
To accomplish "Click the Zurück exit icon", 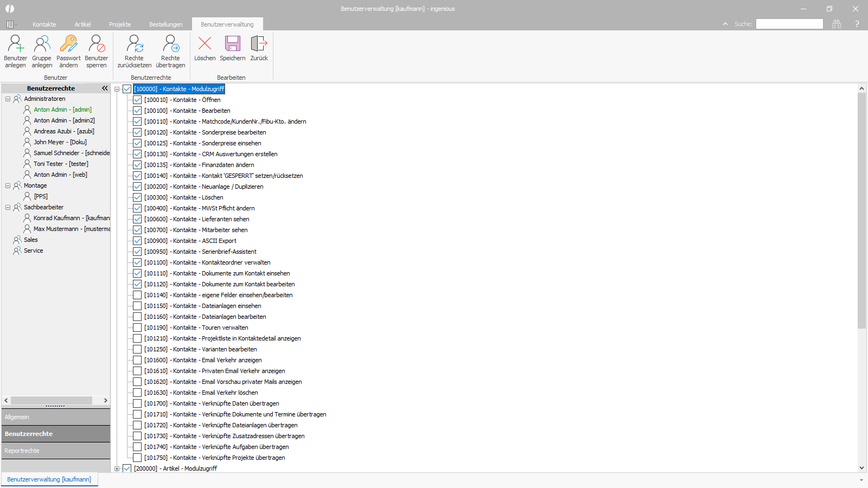I will [259, 43].
